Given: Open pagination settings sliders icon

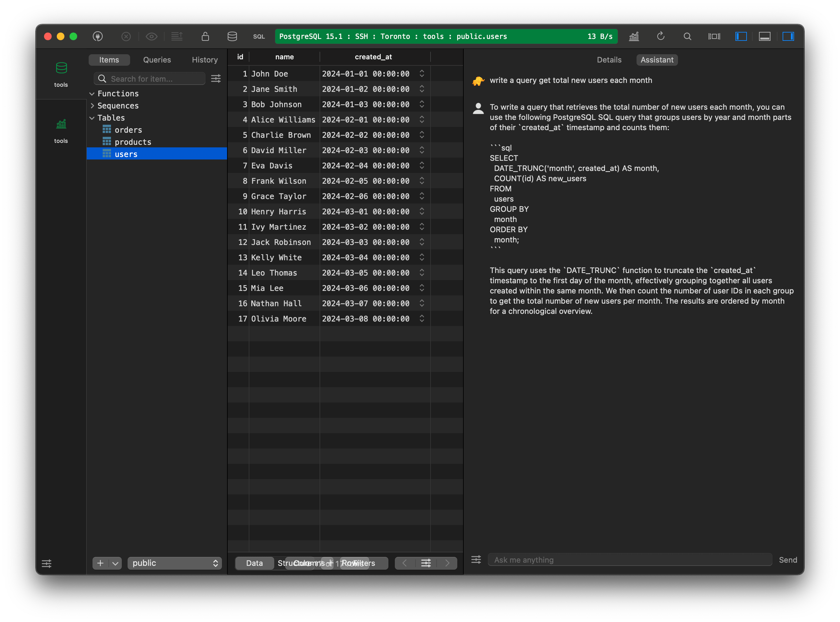Looking at the screenshot, I should [x=426, y=563].
